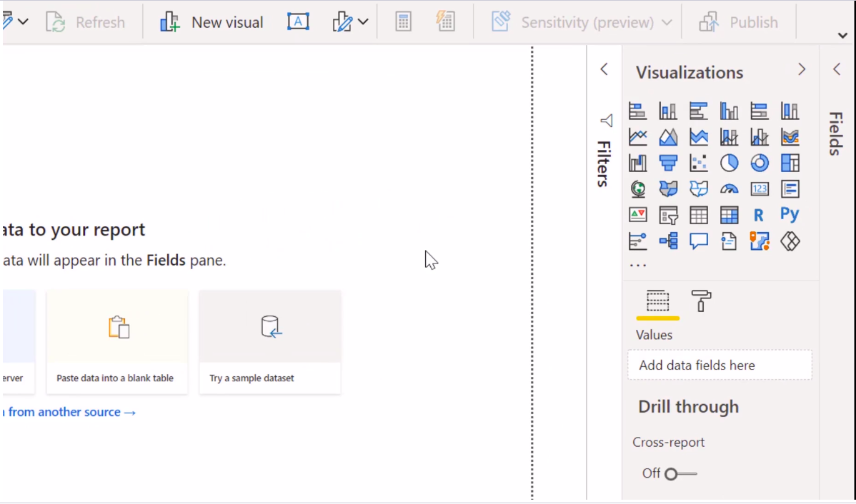Viewport: 856px width, 504px height.
Task: Pick the Pie chart visual
Action: (x=730, y=163)
